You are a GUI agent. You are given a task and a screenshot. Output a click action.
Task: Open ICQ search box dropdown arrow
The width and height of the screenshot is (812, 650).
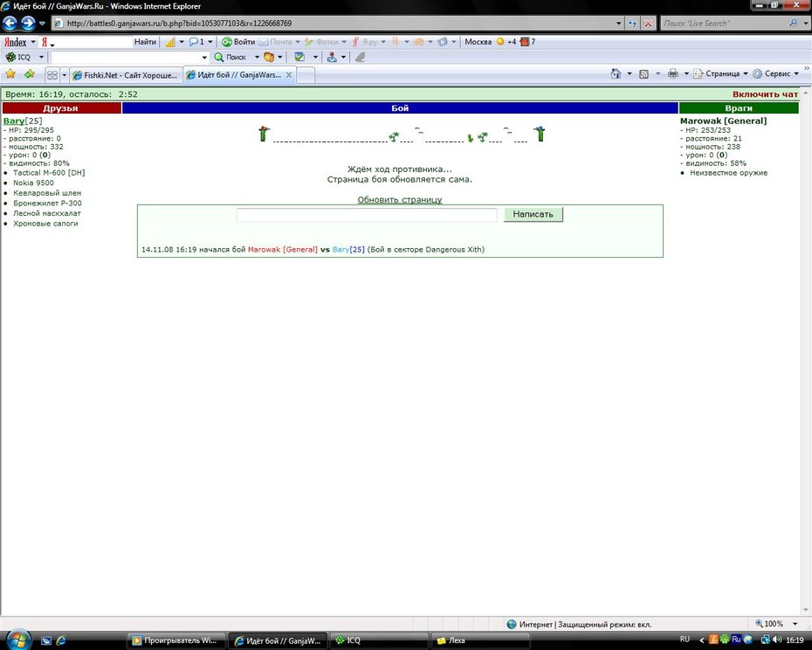(x=204, y=57)
